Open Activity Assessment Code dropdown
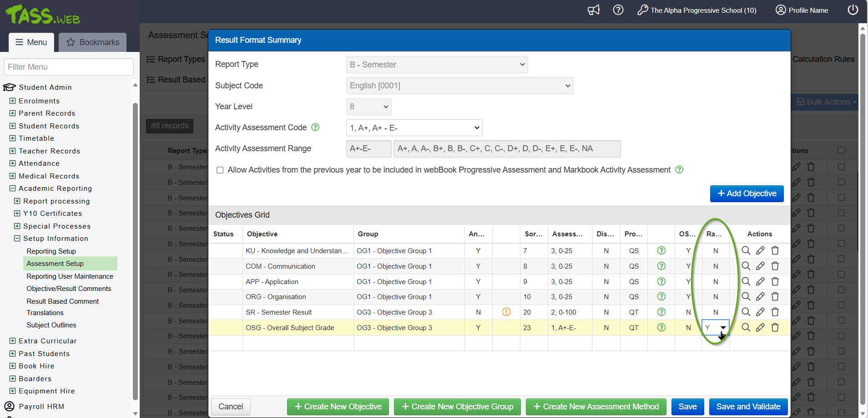The width and height of the screenshot is (868, 418). coord(414,128)
